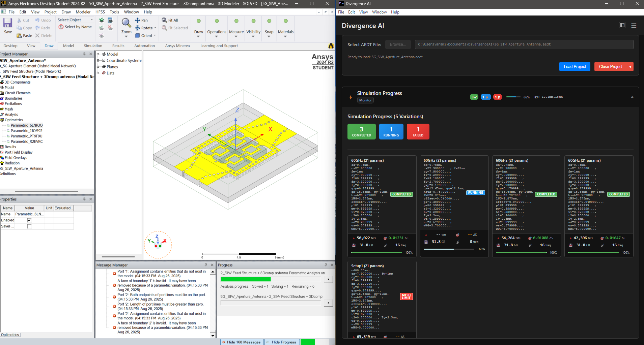Click the 66% simulation progress bar
Viewport: 644px width, 345px height.
tap(514, 97)
